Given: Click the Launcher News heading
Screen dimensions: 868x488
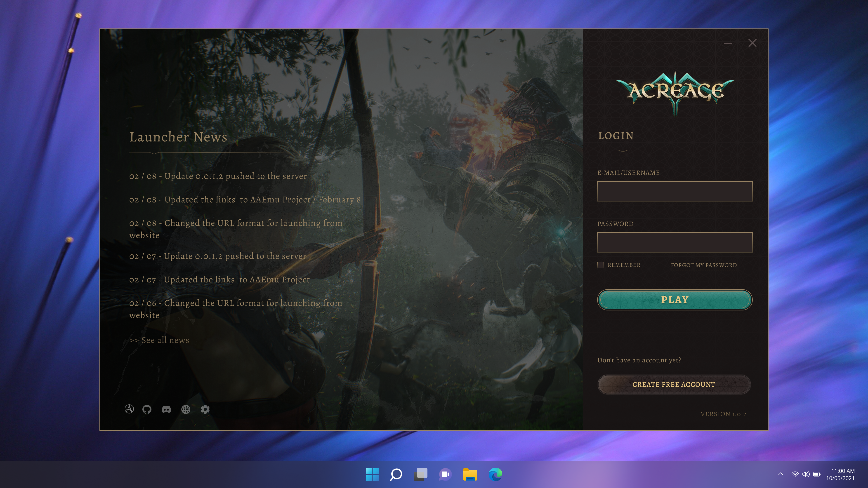Looking at the screenshot, I should tap(178, 137).
